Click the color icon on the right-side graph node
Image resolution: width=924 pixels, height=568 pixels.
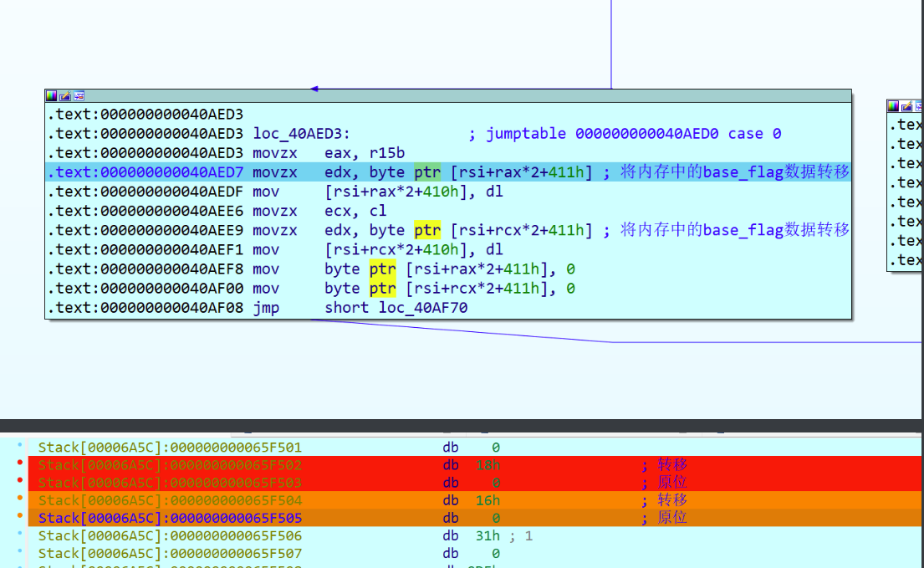click(x=894, y=106)
